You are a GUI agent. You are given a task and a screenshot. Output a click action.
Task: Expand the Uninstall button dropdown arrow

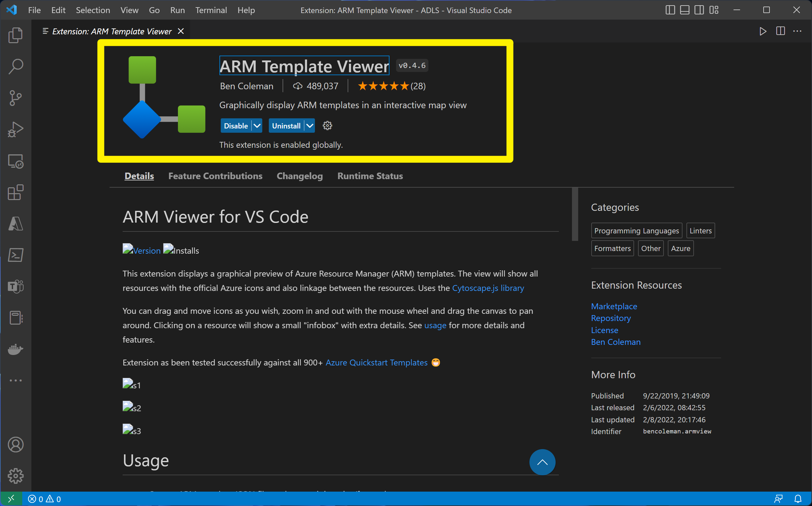coord(310,126)
